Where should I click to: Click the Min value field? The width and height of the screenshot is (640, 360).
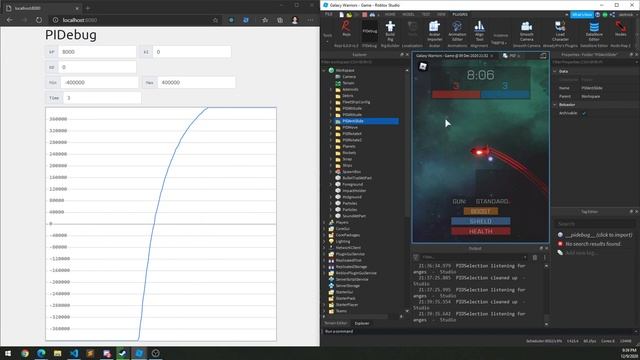99,82
